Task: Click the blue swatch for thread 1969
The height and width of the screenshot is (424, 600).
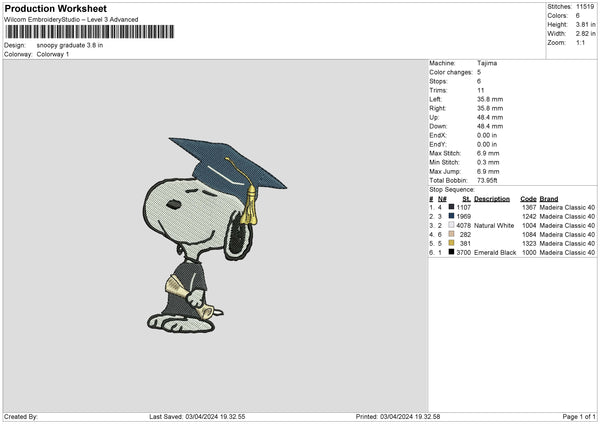Action: tap(452, 216)
